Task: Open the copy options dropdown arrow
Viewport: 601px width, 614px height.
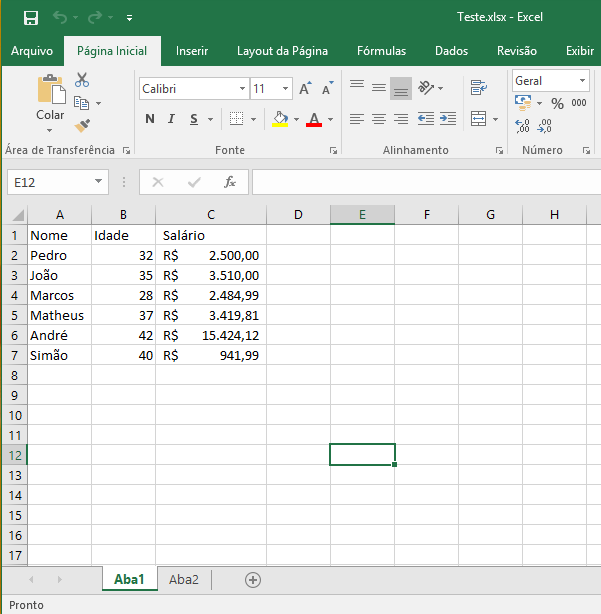Action: point(99,103)
